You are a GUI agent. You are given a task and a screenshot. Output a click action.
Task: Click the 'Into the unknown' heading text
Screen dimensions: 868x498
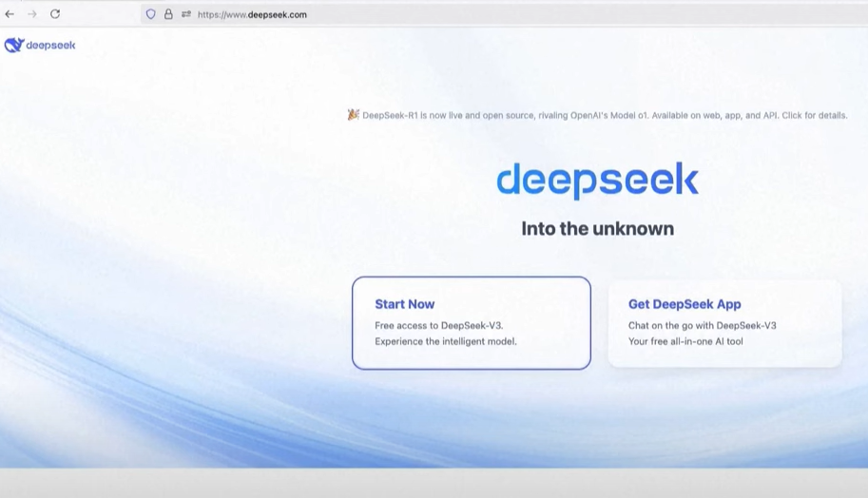click(598, 228)
